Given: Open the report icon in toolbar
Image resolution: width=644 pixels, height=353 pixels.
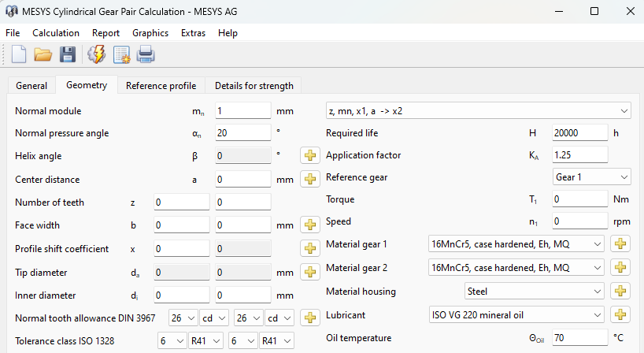Looking at the screenshot, I should pyautogui.click(x=121, y=54).
